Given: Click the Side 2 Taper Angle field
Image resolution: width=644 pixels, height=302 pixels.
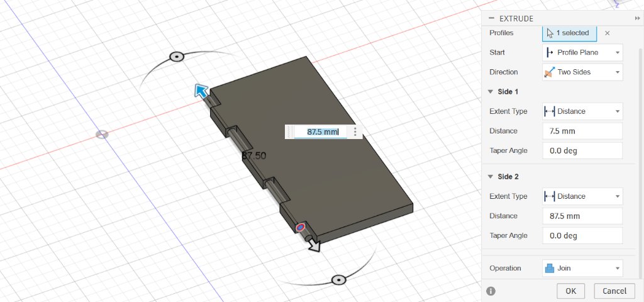Looking at the screenshot, I should click(x=582, y=236).
